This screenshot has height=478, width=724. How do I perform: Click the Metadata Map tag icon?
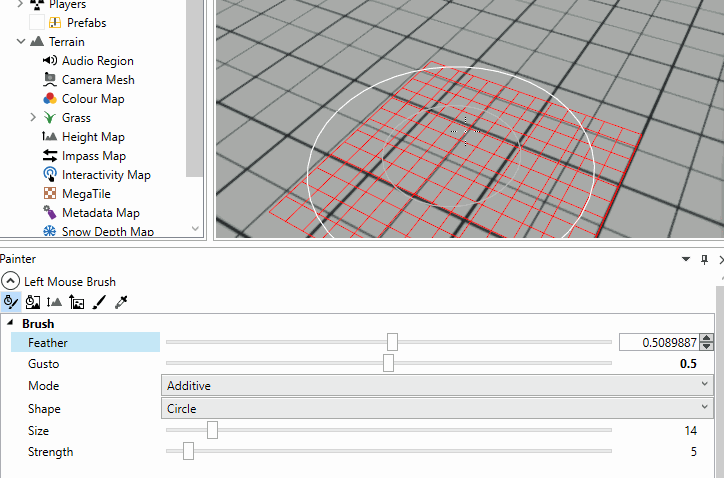coord(50,212)
